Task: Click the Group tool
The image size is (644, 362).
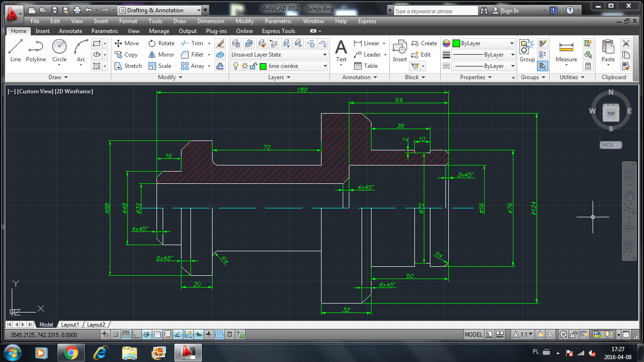Action: (x=527, y=51)
